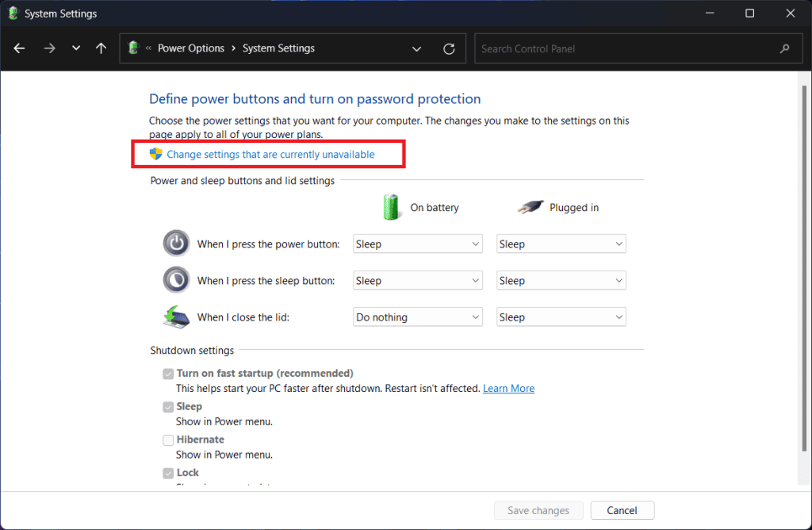Click the battery icon above On battery column
812x530 pixels.
point(391,206)
